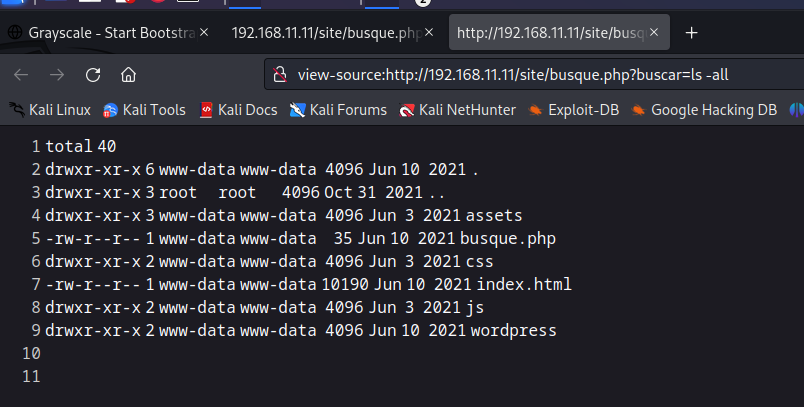Go forward to the next page
Screen dimensions: 804x407
pyautogui.click(x=57, y=75)
